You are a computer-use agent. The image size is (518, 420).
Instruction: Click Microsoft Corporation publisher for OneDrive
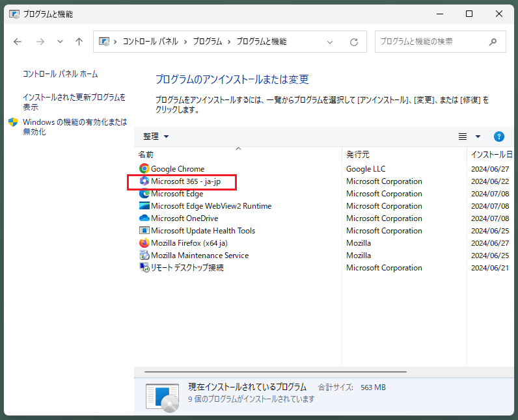(384, 218)
